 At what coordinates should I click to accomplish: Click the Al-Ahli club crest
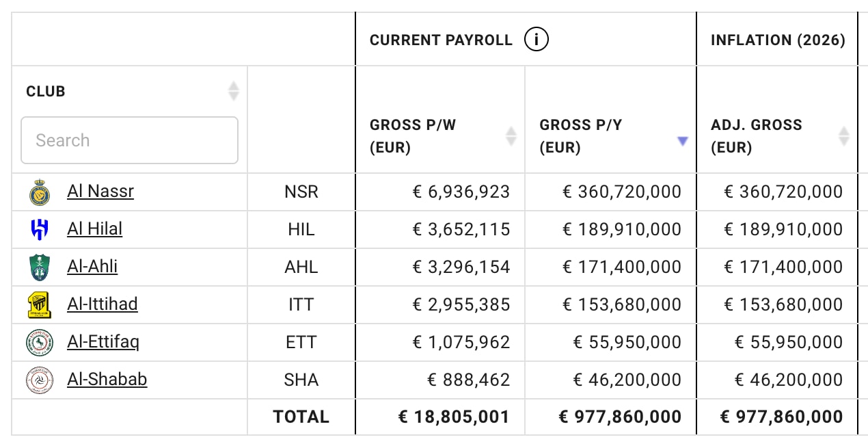[x=40, y=267]
